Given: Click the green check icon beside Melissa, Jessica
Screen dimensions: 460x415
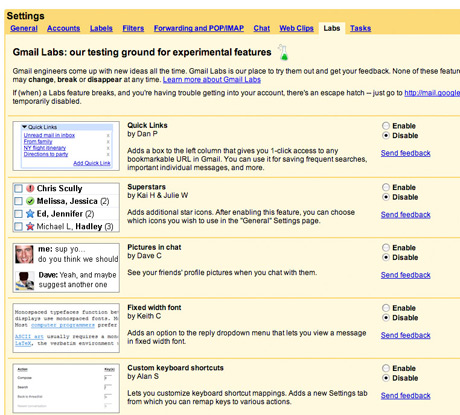Looking at the screenshot, I should [30, 201].
